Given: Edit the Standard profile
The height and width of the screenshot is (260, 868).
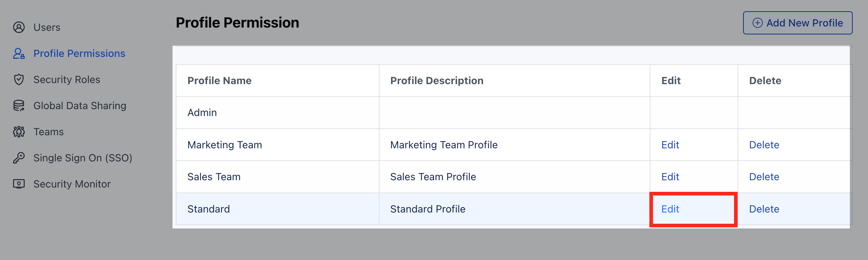Looking at the screenshot, I should pos(670,209).
